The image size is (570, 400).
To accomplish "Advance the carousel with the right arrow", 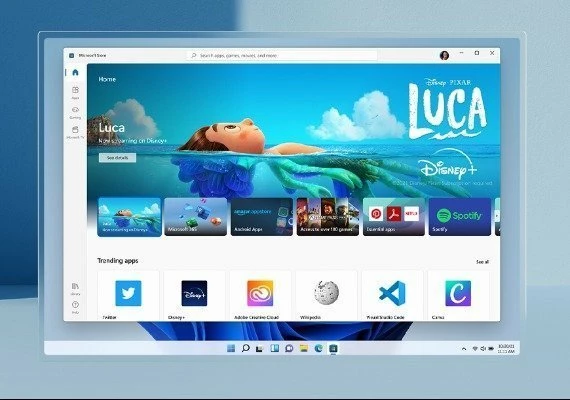I will point(497,216).
